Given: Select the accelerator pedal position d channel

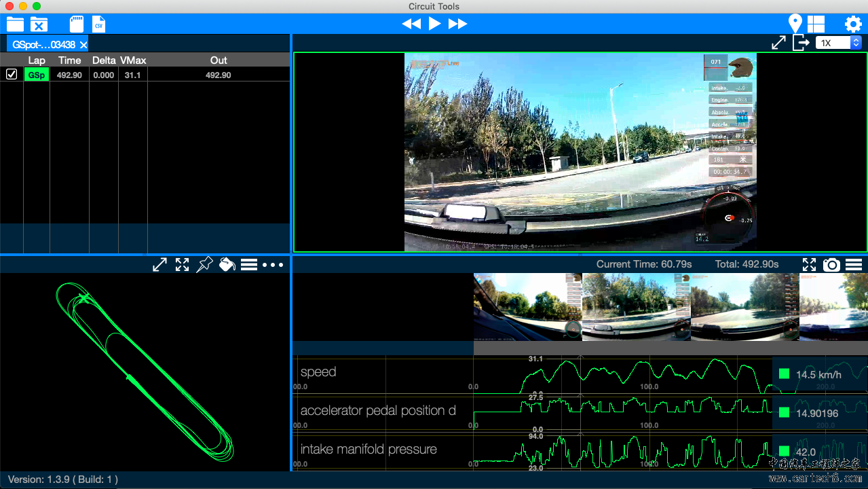Looking at the screenshot, I should click(378, 411).
